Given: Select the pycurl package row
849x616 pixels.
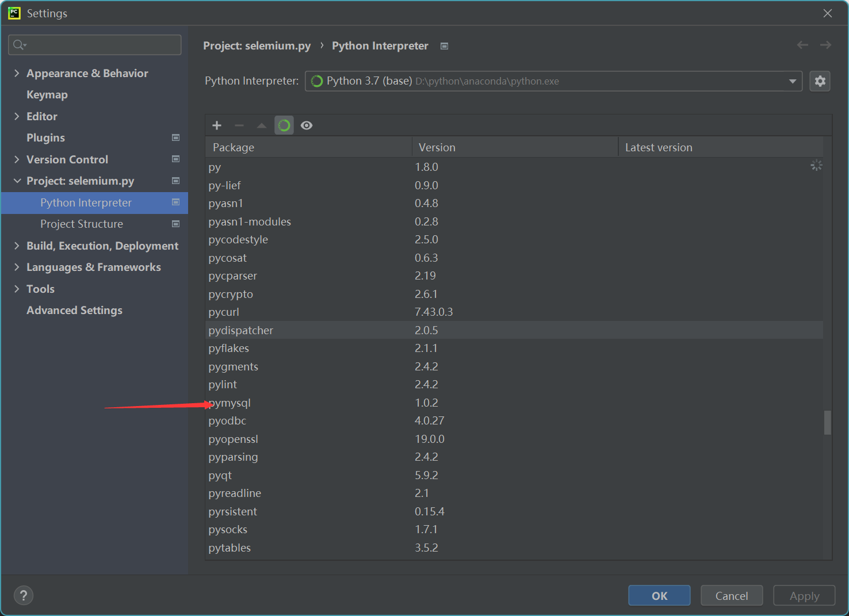Looking at the screenshot, I should pos(514,312).
